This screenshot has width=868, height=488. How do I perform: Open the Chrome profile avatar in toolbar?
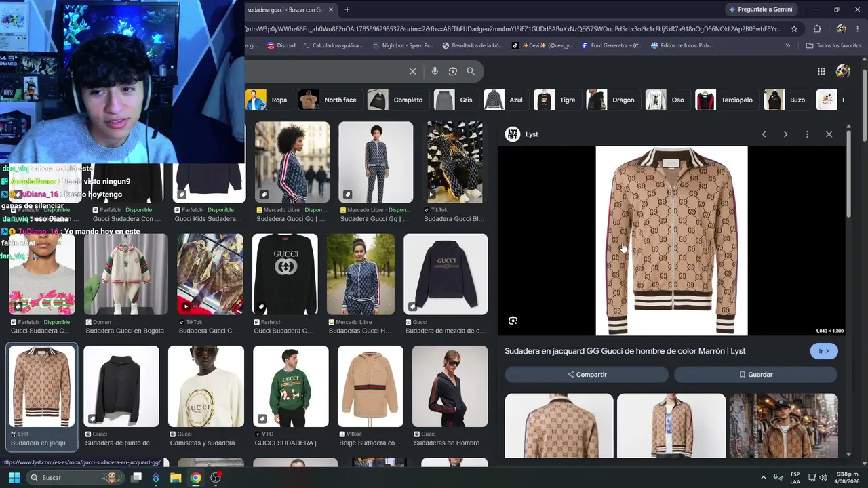pyautogui.click(x=841, y=29)
